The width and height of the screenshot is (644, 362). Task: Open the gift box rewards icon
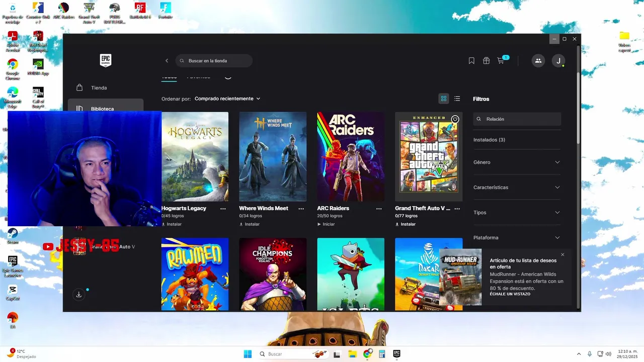tap(486, 61)
